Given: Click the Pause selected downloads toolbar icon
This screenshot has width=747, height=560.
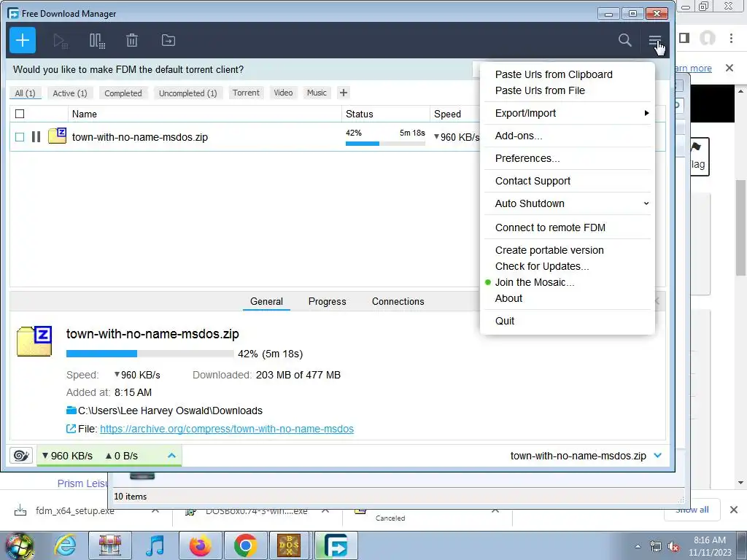Looking at the screenshot, I should [97, 41].
